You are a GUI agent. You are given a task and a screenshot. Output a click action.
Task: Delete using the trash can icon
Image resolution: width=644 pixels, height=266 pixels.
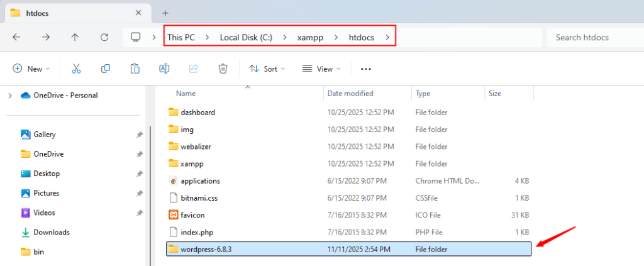click(223, 69)
